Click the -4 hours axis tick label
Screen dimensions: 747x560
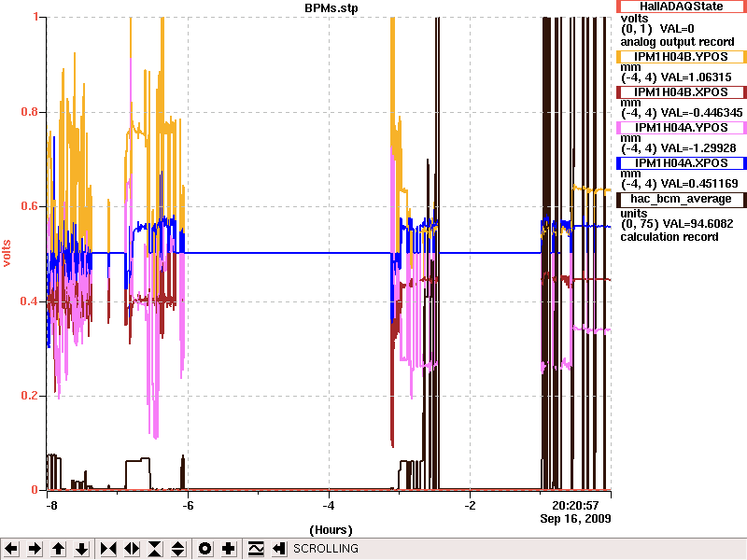tap(329, 505)
